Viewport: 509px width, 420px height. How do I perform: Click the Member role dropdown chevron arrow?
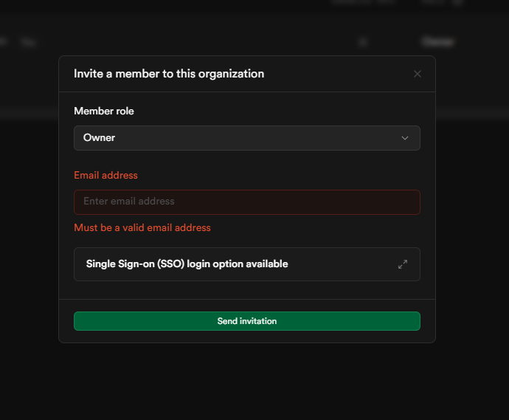[404, 138]
